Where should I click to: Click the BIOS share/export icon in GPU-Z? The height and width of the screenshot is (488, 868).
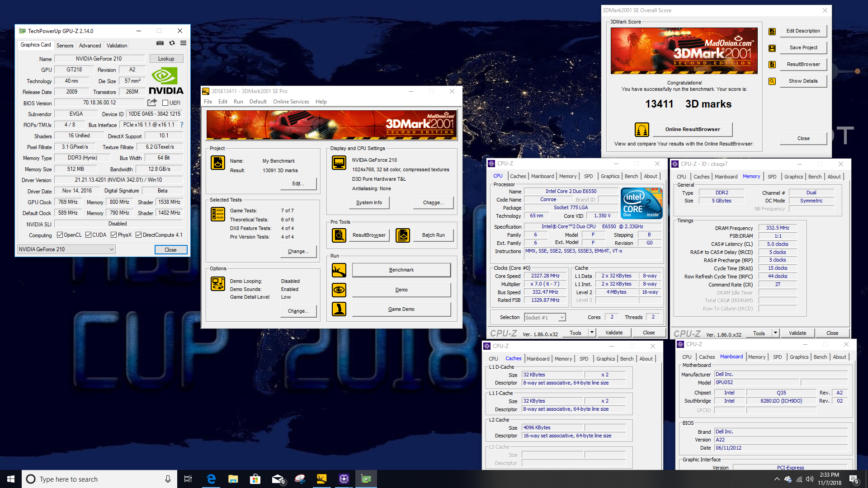pos(152,103)
